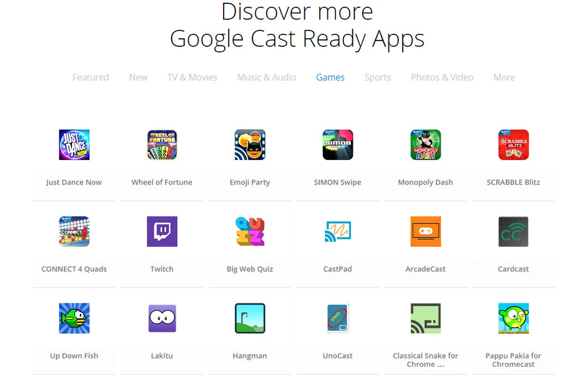Open the Emoji Party app icon

click(x=250, y=145)
